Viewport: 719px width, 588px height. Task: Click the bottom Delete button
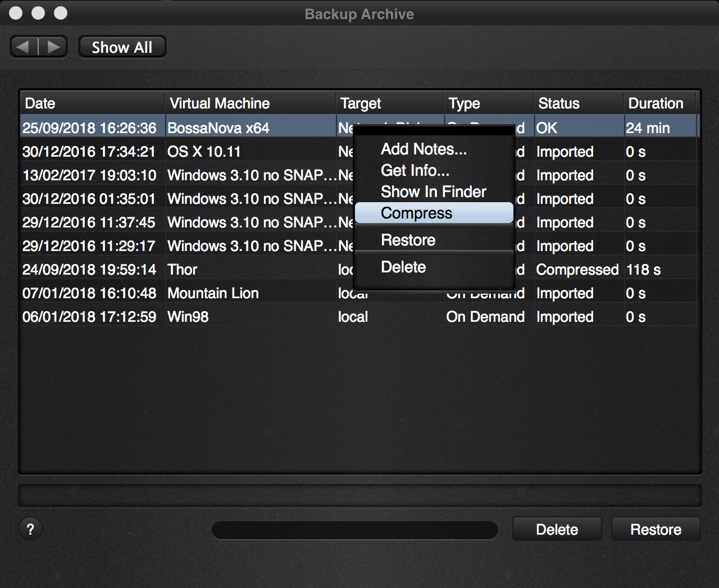557,529
